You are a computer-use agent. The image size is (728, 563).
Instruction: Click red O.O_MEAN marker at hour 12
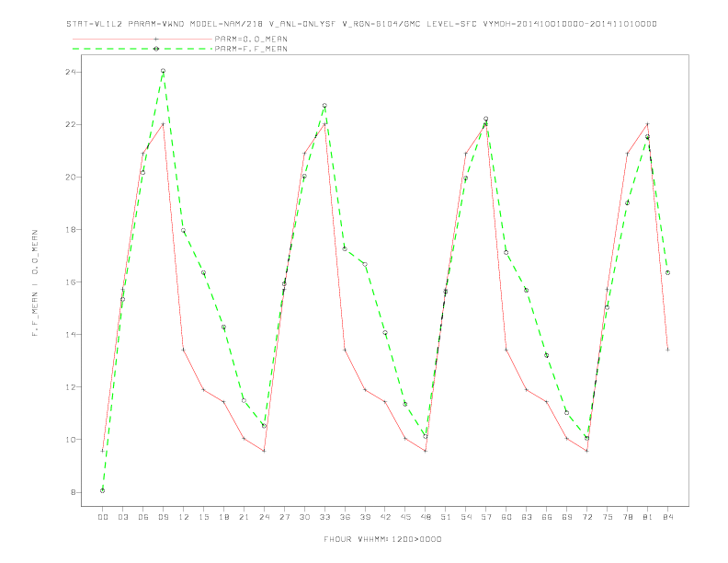tap(184, 350)
